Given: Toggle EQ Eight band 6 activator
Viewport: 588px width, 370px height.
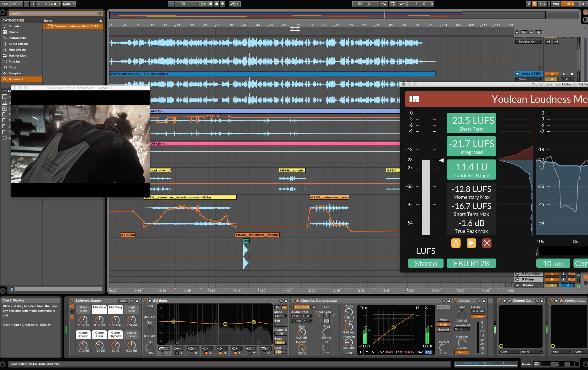Looking at the screenshot, I should [x=235, y=353].
